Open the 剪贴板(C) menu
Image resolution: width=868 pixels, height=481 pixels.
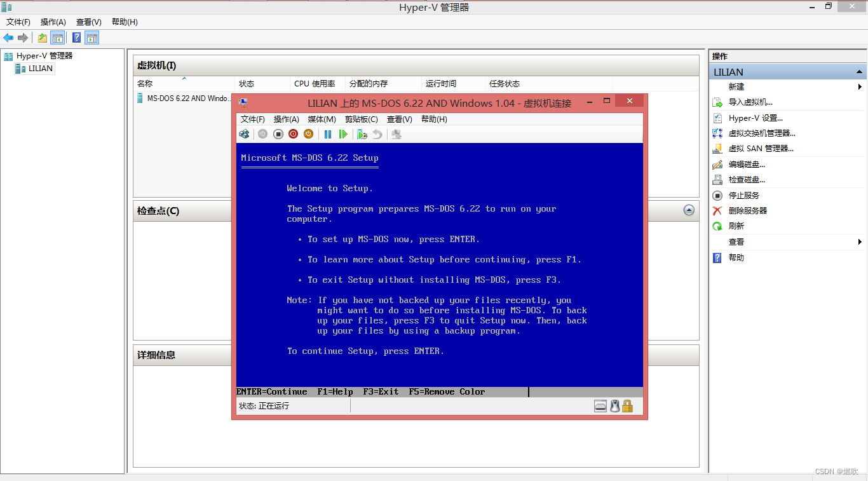[x=361, y=119]
